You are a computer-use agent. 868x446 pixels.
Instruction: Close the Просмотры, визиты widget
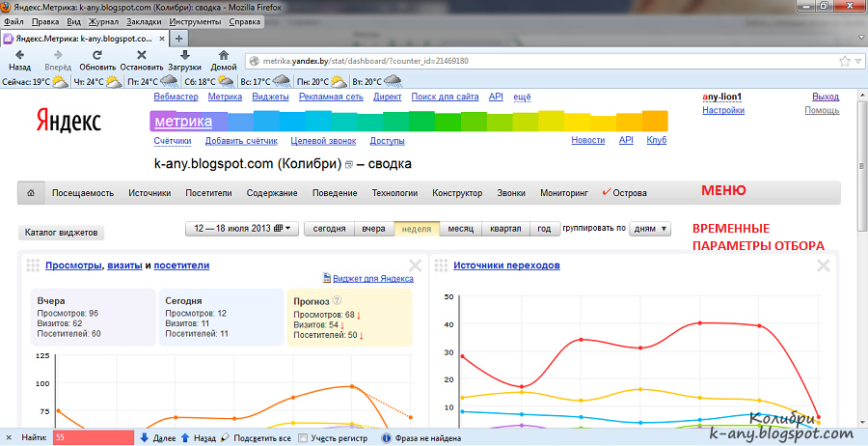click(415, 265)
